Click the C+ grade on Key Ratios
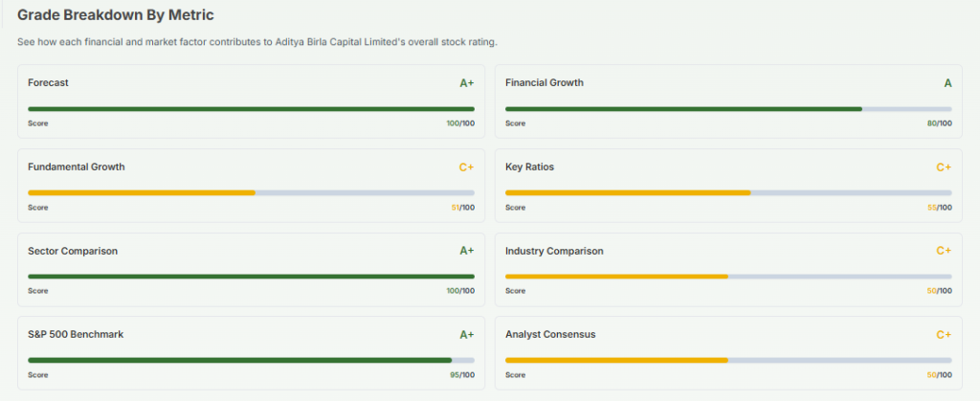The image size is (980, 401). coord(944,167)
